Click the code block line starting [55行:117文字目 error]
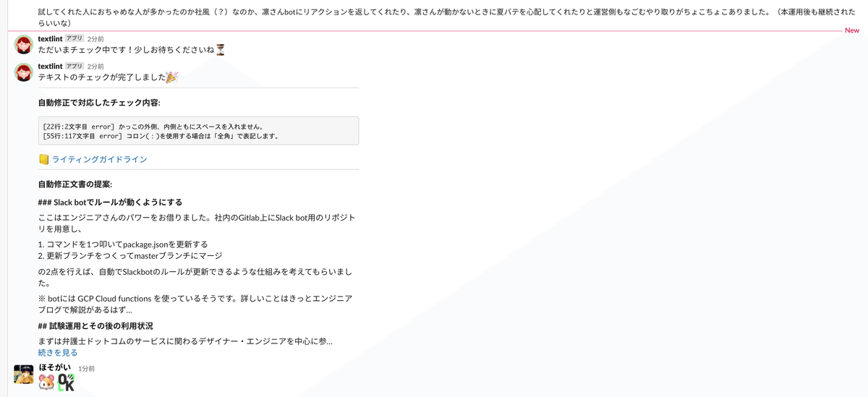Viewport: 868px width, 397px height. tap(161, 136)
